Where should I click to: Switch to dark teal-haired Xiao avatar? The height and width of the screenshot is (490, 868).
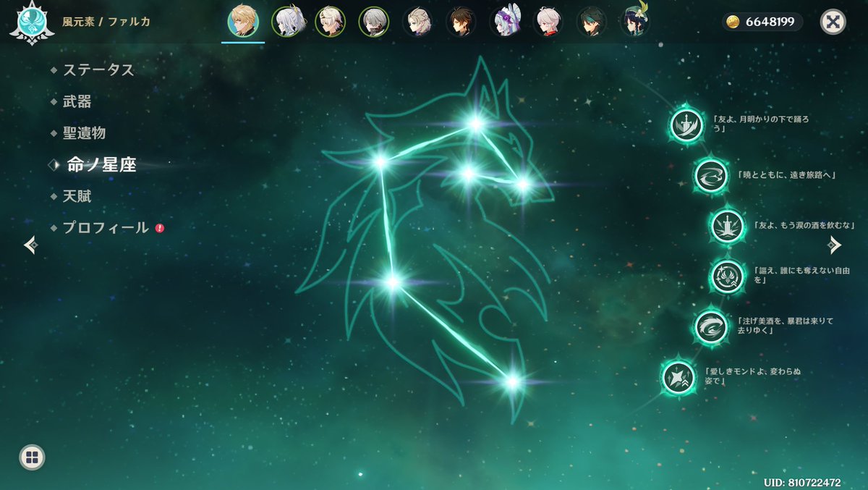[x=591, y=22]
